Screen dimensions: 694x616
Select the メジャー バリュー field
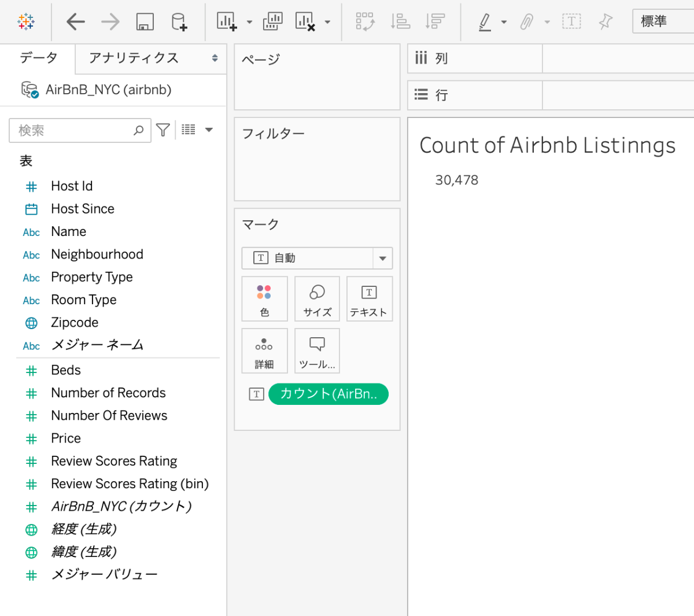click(104, 575)
